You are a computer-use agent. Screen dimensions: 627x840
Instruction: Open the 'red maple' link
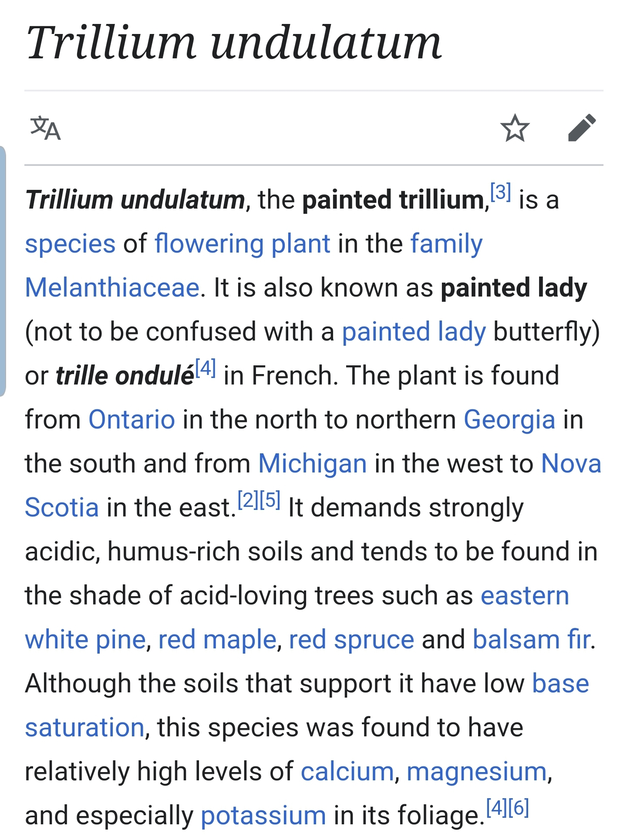[217, 640]
